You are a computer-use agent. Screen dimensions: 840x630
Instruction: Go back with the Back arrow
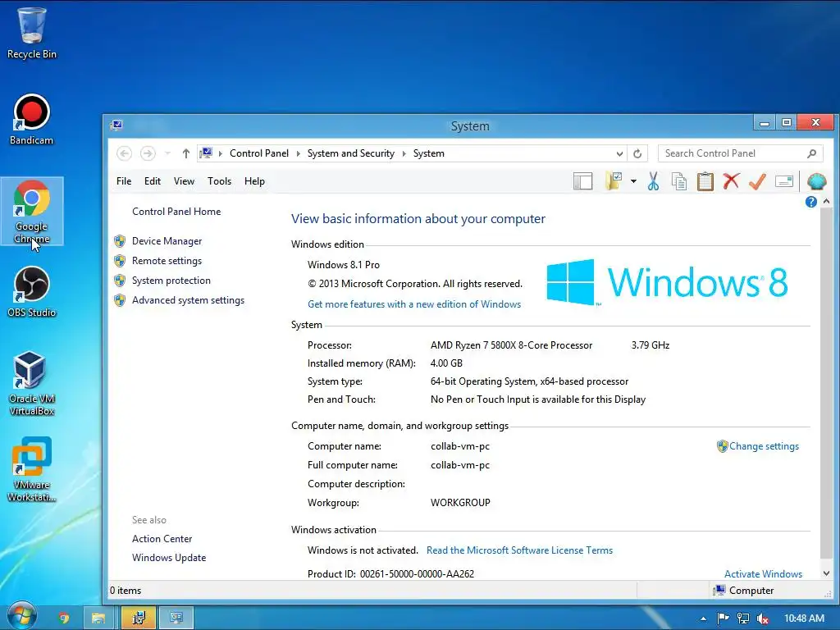125,153
